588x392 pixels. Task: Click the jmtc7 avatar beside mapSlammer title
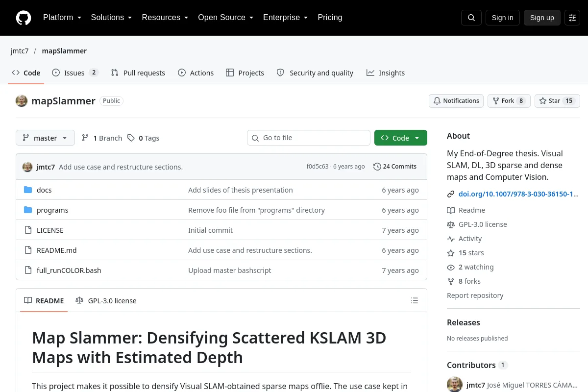(x=22, y=101)
